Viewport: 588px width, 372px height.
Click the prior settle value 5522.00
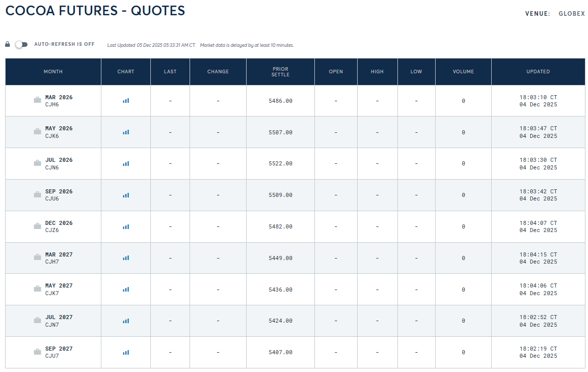tap(281, 164)
